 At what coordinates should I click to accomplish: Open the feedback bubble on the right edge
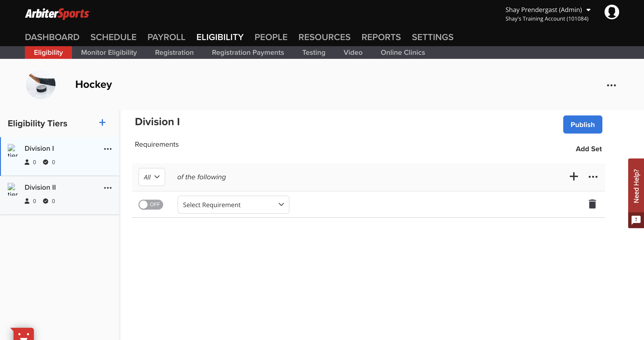pyautogui.click(x=636, y=220)
